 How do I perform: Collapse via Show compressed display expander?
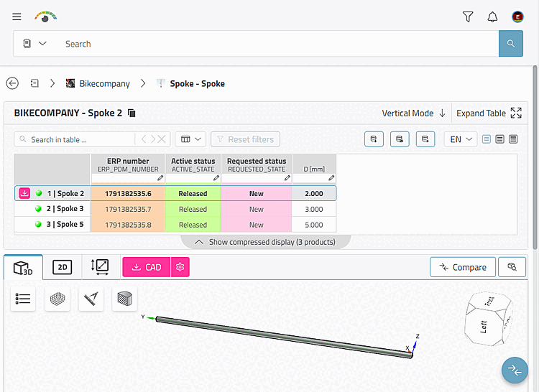pyautogui.click(x=265, y=242)
